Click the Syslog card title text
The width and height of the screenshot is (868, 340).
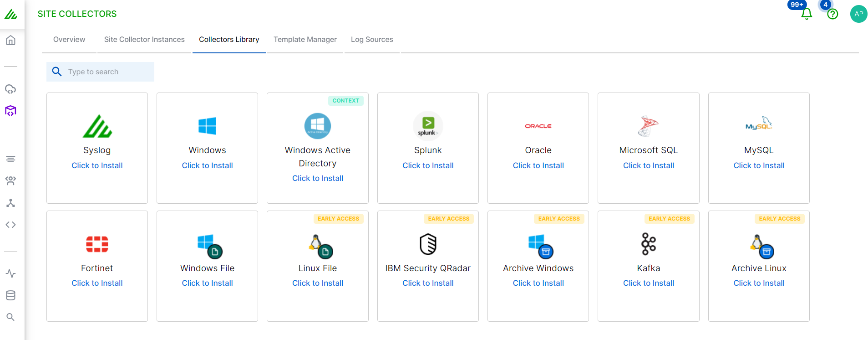click(97, 150)
